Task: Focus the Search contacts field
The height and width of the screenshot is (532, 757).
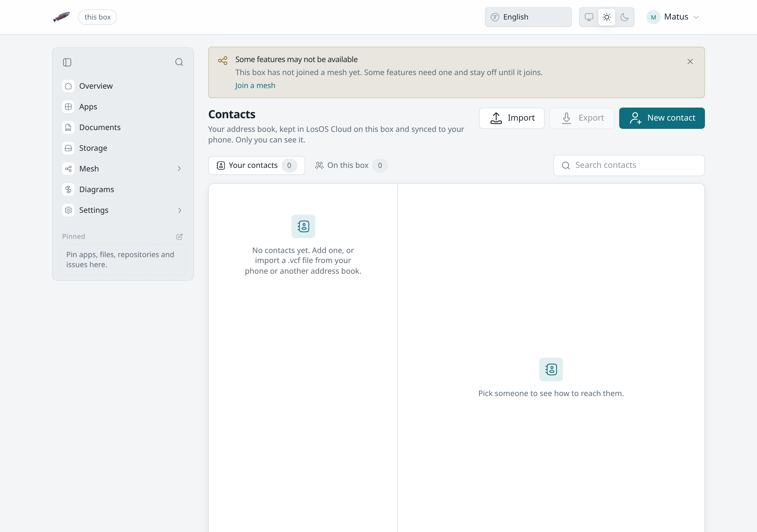Action: click(x=629, y=166)
